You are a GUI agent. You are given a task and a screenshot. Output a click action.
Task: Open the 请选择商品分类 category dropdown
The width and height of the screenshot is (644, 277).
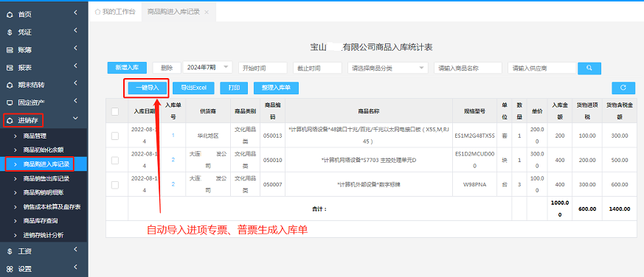pyautogui.click(x=388, y=68)
